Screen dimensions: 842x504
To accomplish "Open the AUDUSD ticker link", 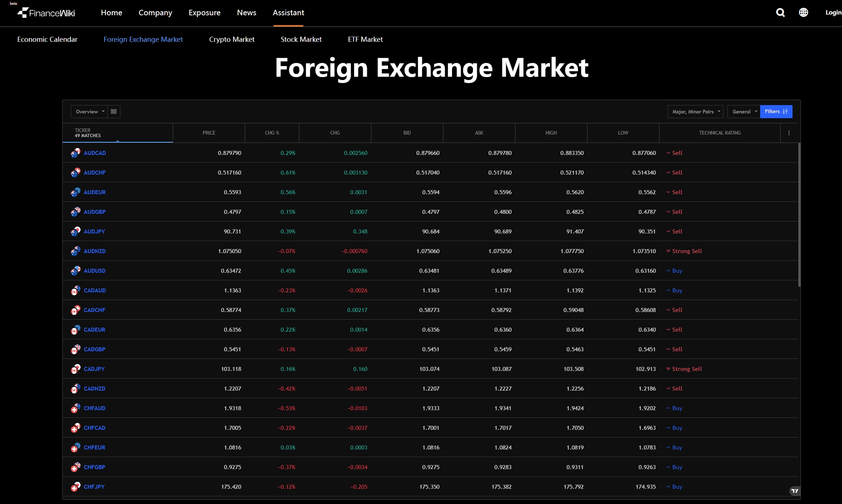I will pos(95,271).
